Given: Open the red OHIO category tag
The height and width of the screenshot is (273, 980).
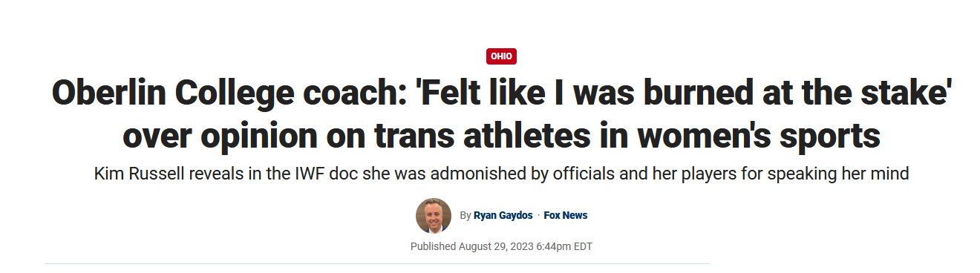Looking at the screenshot, I should click(501, 56).
